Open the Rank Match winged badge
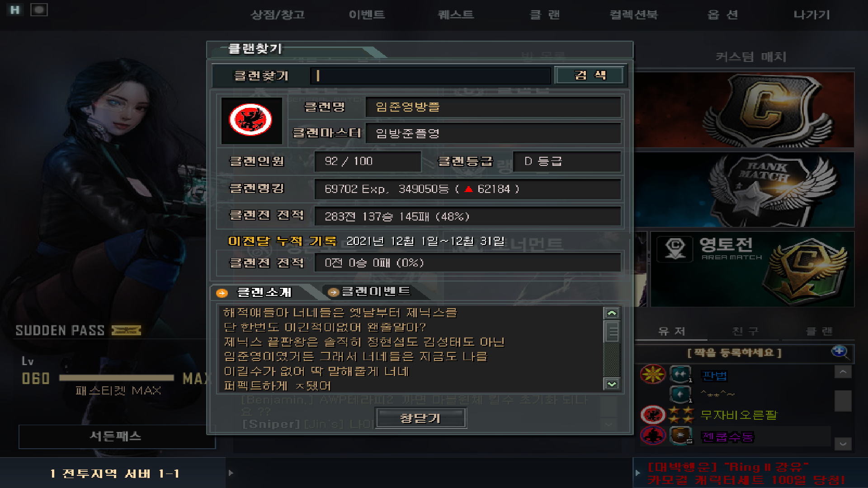Image resolution: width=868 pixels, height=488 pixels. tap(764, 190)
